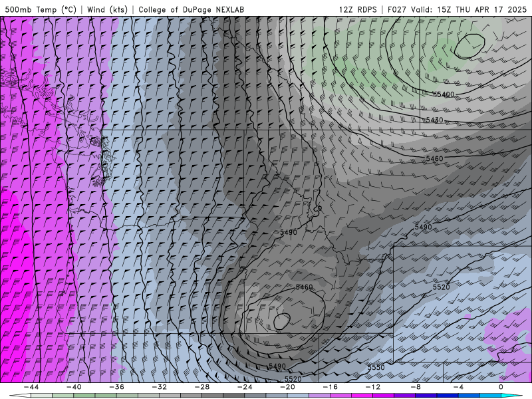Click the "F027" forecast hour text

(x=396, y=9)
